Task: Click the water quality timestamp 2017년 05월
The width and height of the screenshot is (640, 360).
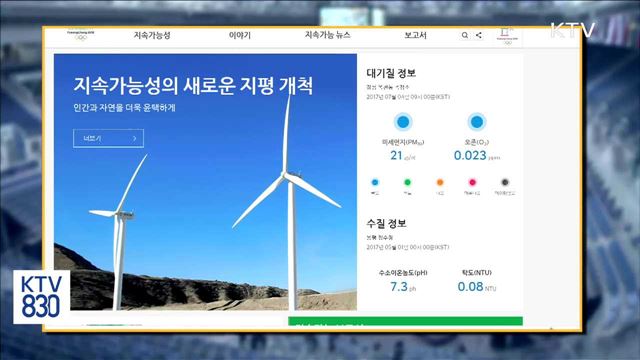Action: 407,247
